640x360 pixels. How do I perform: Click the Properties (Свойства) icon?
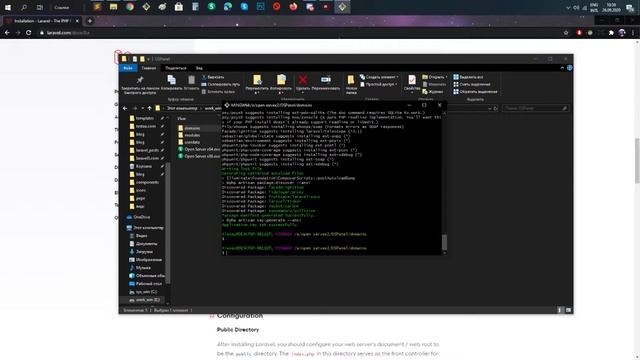click(412, 80)
